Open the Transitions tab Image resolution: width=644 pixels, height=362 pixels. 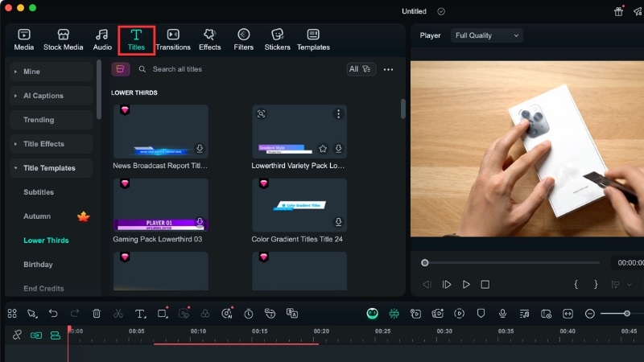173,39
